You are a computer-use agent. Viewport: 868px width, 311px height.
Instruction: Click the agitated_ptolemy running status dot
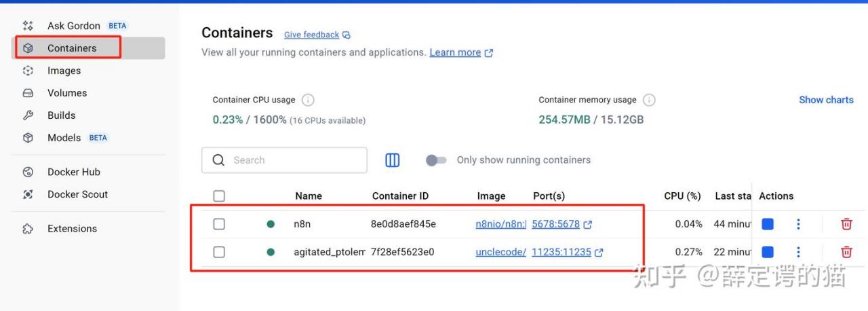271,252
